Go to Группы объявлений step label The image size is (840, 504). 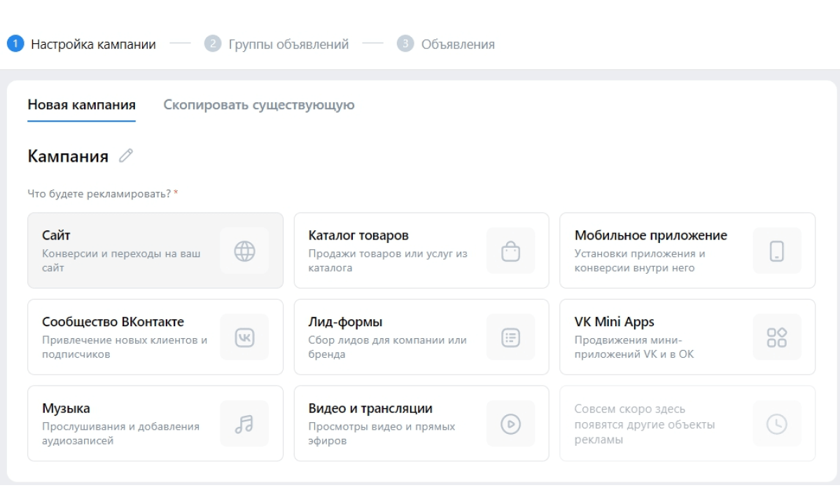[x=288, y=44]
